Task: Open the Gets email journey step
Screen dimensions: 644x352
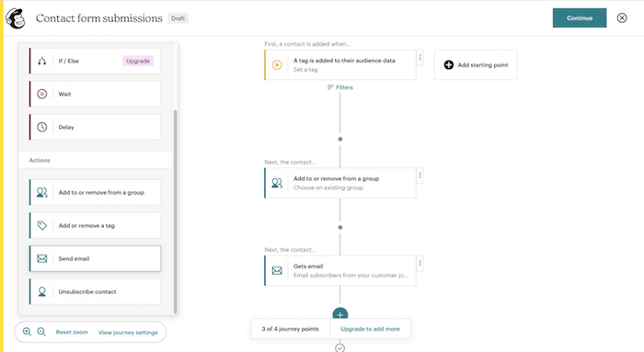Action: (340, 270)
